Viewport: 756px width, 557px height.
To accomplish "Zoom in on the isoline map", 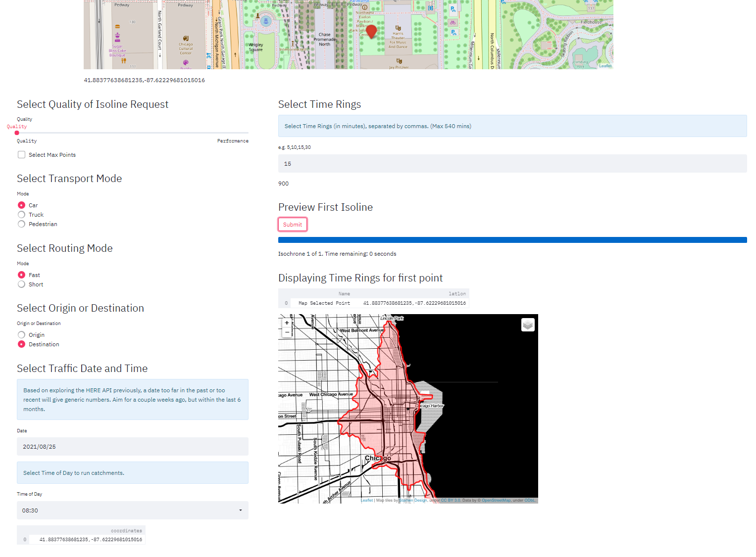I will [287, 323].
